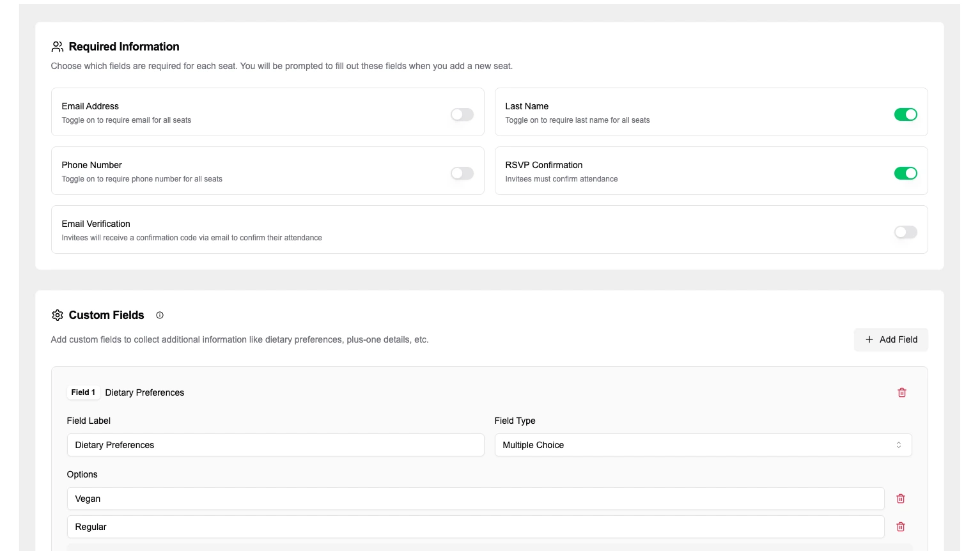Click the Custom Fields section heading
This screenshot has height=551, width=980.
(x=106, y=315)
